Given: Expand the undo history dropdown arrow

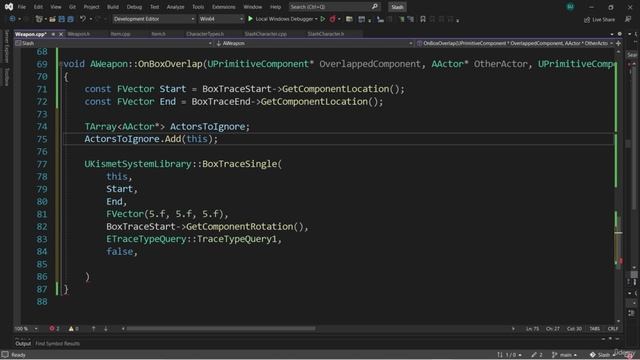Looking at the screenshot, I should point(91,19).
